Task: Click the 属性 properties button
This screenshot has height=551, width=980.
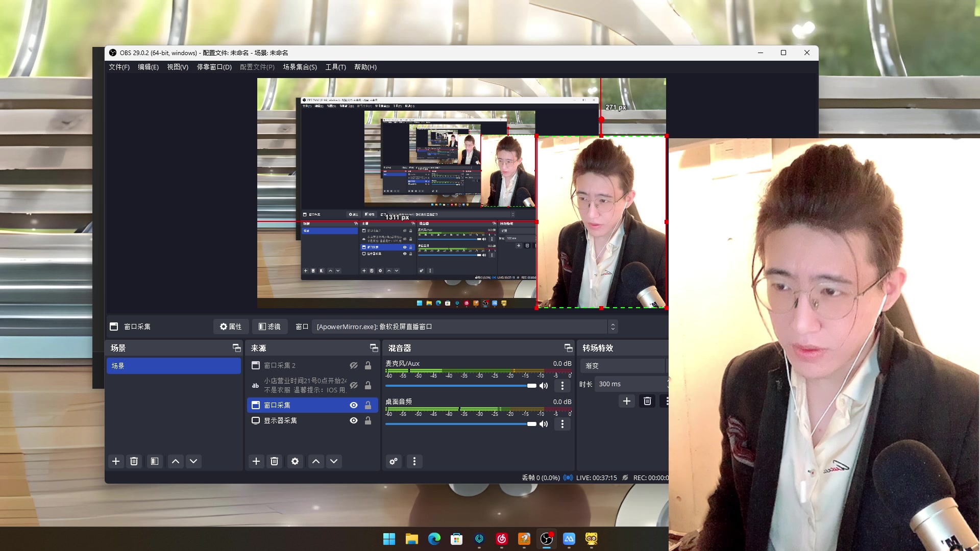Action: tap(231, 327)
